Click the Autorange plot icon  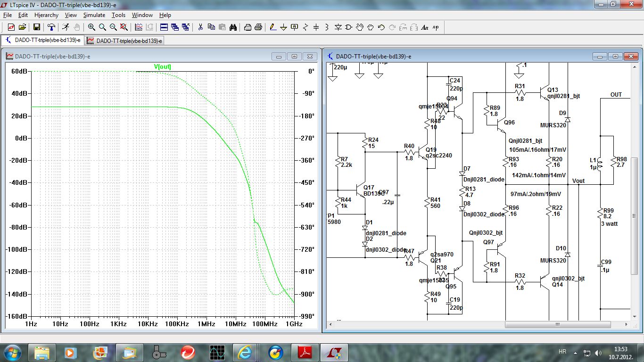coord(138,27)
